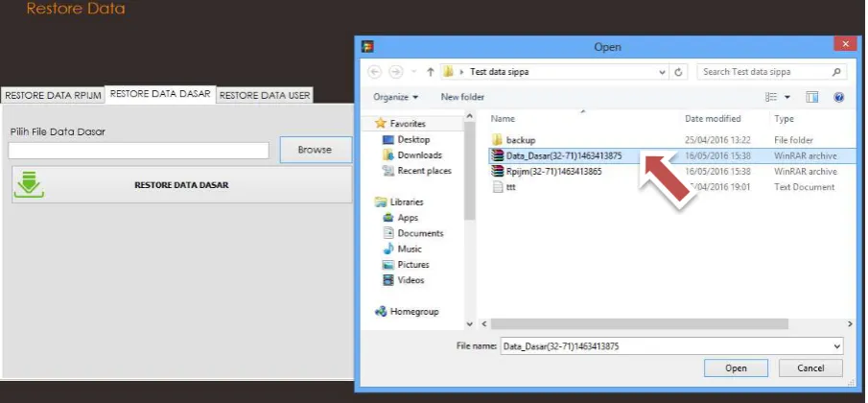This screenshot has height=403, width=868.
Task: Click the Favorites star icon
Action: point(381,123)
